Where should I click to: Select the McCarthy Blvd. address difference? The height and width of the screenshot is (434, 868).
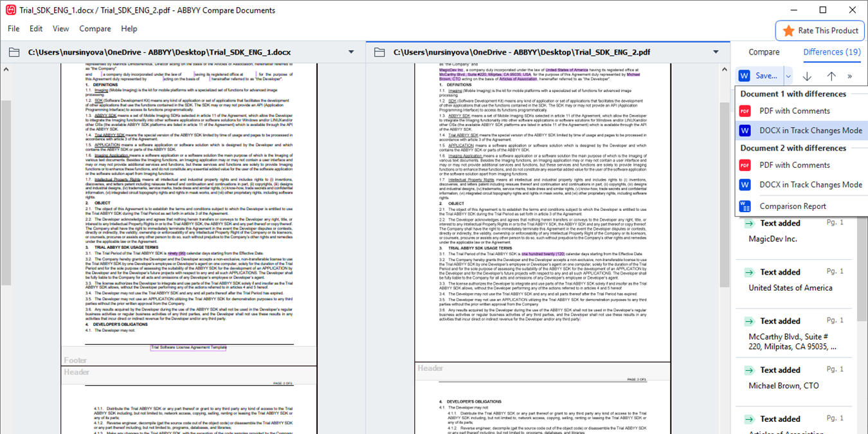coord(794,333)
